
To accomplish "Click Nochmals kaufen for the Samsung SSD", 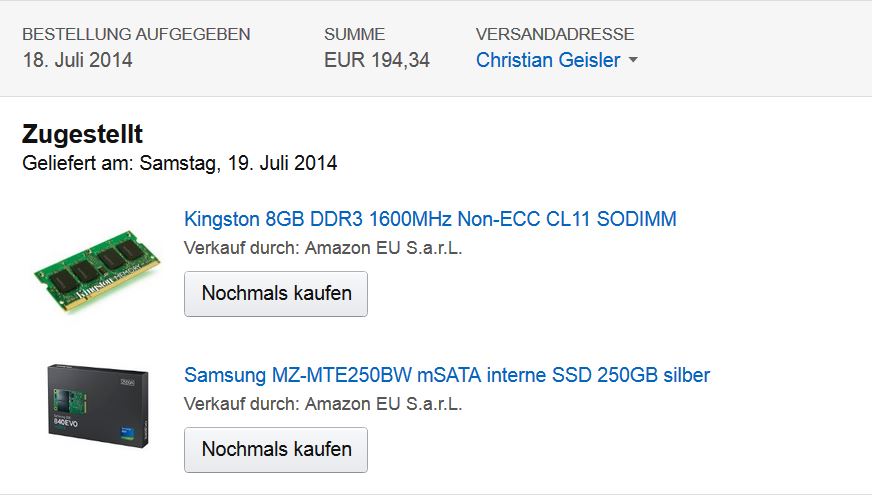I will coord(276,450).
